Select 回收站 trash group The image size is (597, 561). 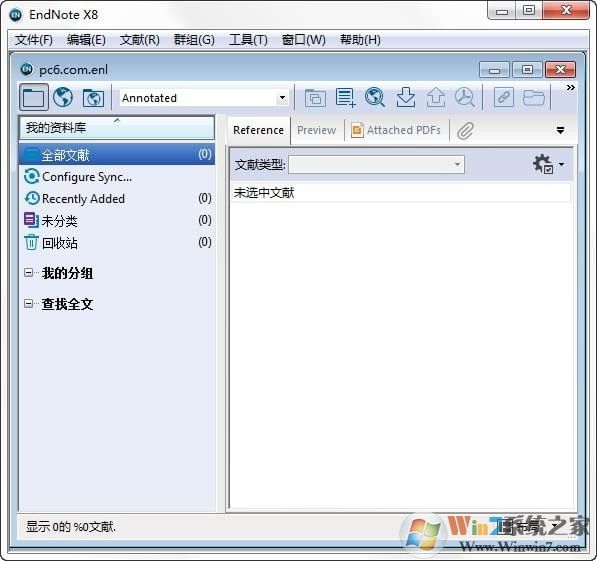tap(117, 243)
